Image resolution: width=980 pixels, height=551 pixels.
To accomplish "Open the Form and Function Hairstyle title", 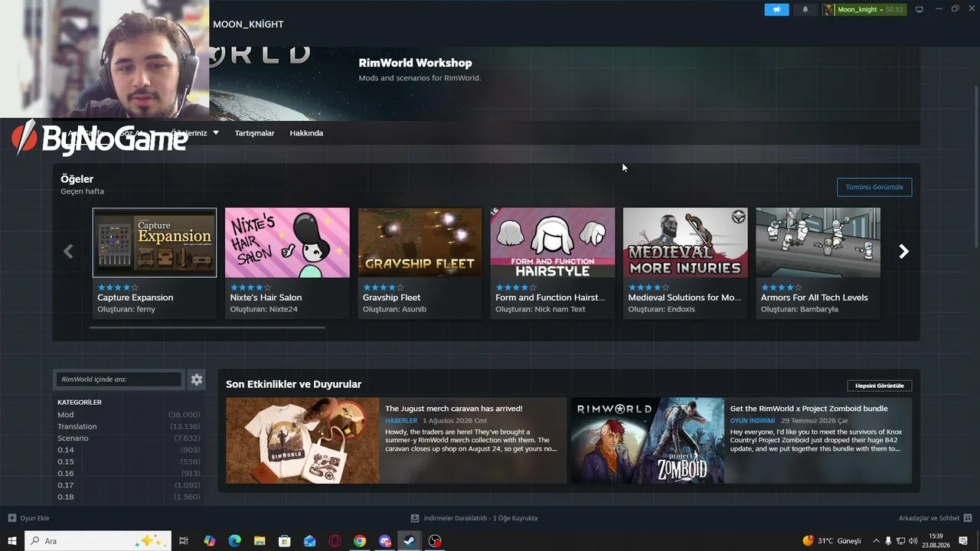I will 550,298.
